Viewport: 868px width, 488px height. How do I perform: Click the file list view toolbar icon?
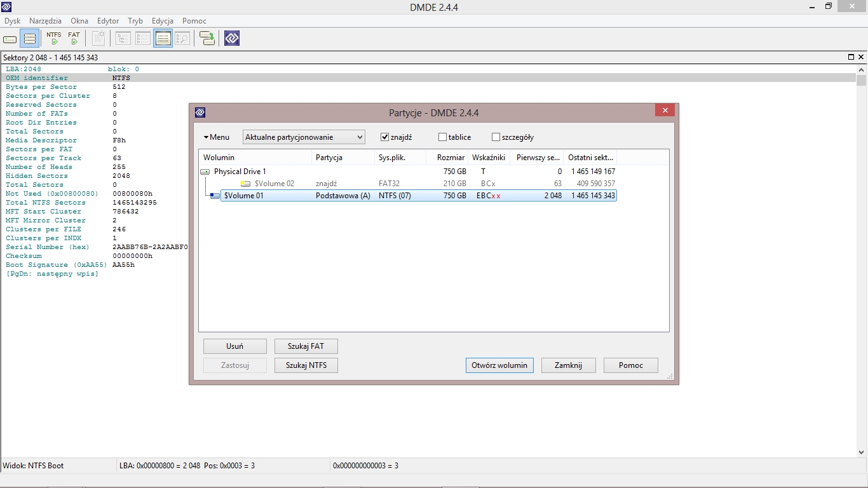point(143,39)
